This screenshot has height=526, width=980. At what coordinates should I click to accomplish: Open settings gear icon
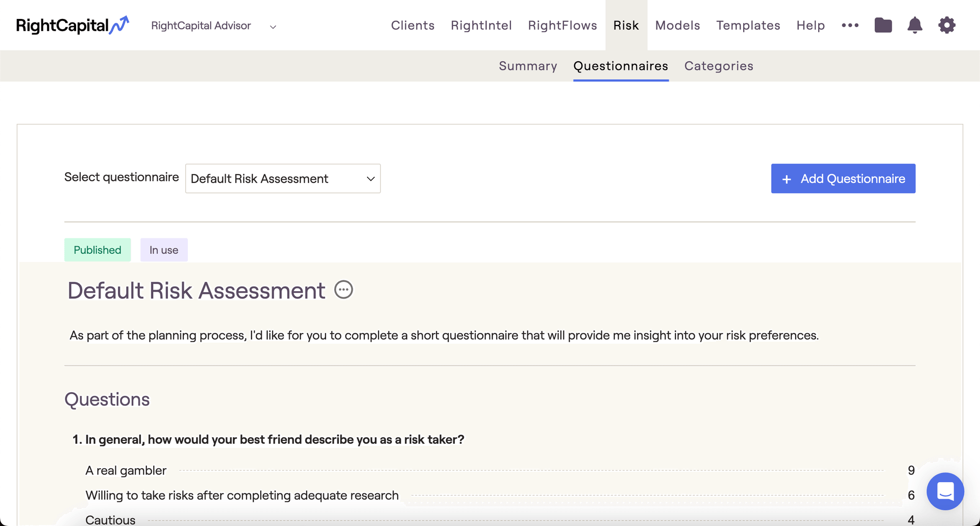tap(947, 25)
